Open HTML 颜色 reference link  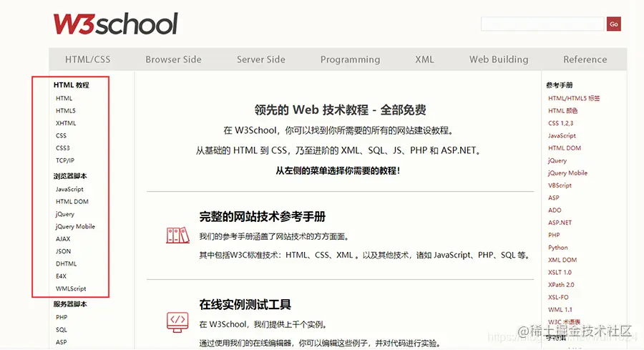click(x=562, y=110)
